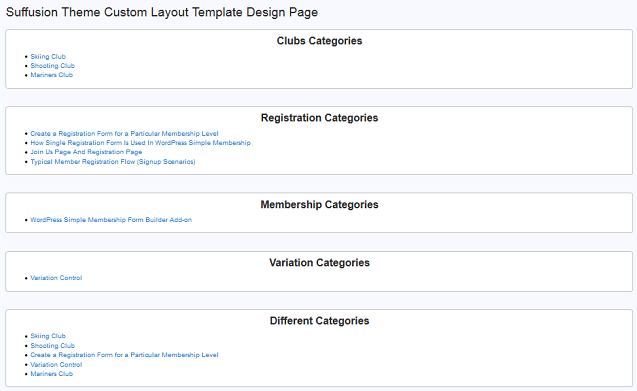Open Create a Registration Form link under Different Categories
Viewport: 637px width, 391px height.
point(124,355)
